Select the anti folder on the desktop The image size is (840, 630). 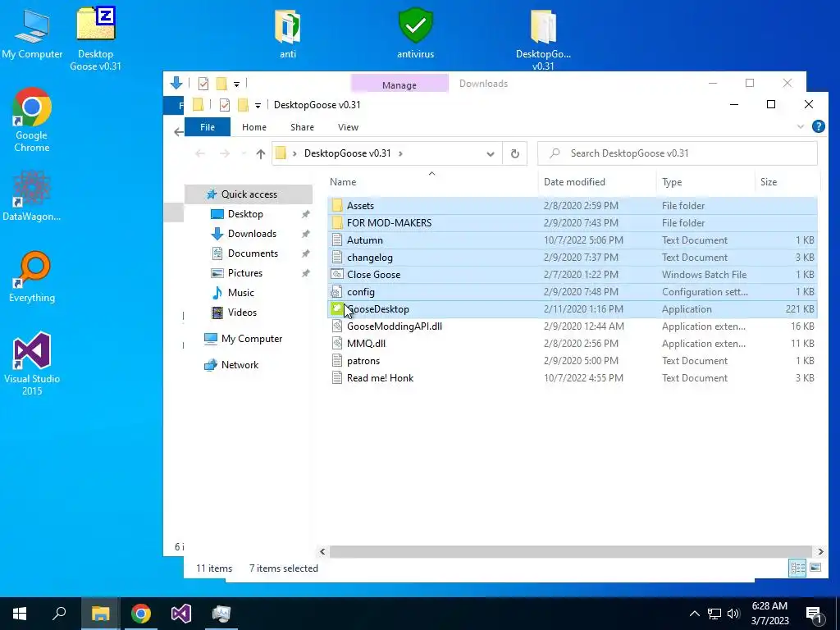pos(288,34)
